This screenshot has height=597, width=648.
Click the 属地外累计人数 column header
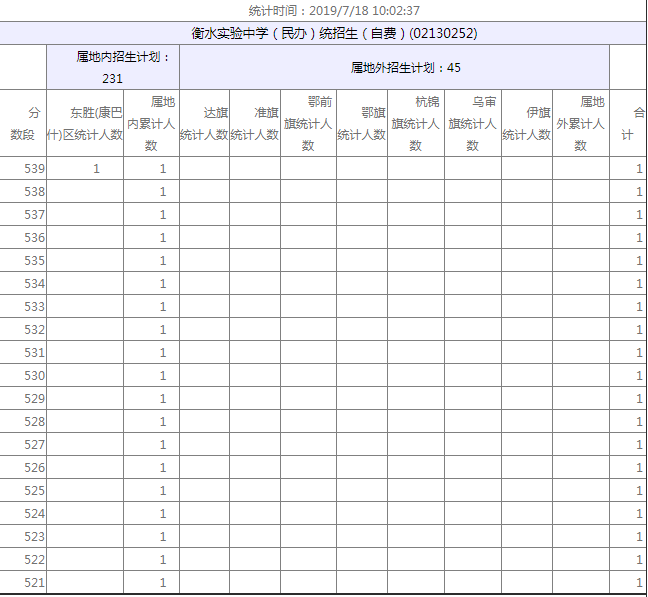581,124
